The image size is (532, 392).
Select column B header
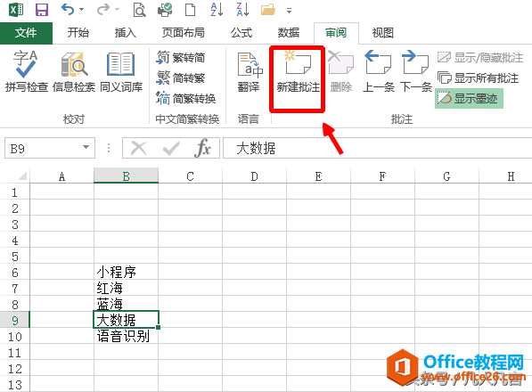pos(127,176)
